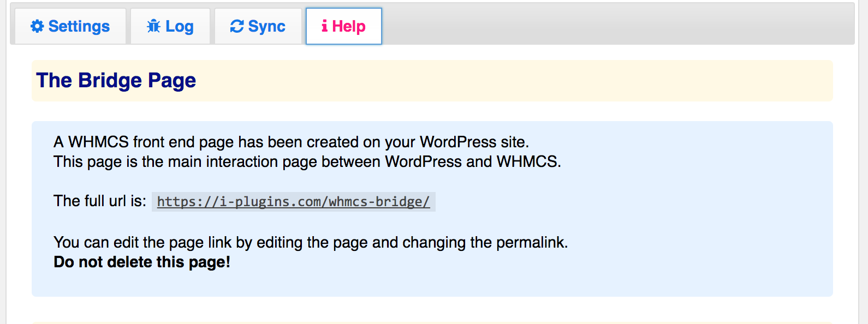Screen dimensions: 868x324
Task: Click the "Do not delete this page!" warning
Action: 142,262
